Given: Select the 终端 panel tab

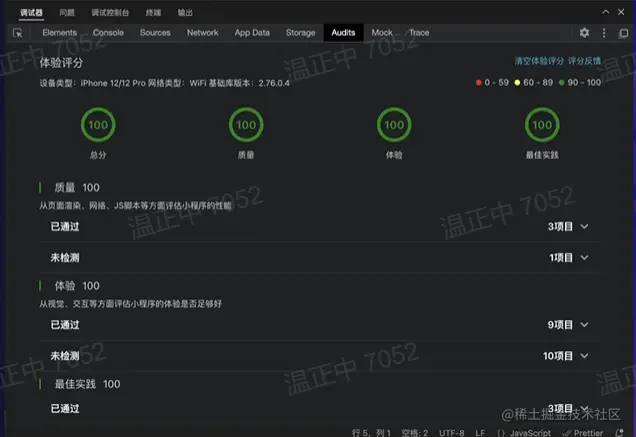Looking at the screenshot, I should (153, 13).
